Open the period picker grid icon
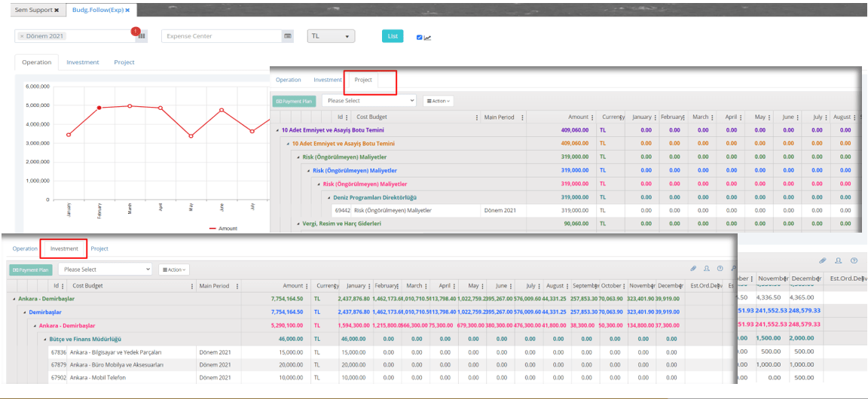The image size is (868, 399). [x=142, y=36]
